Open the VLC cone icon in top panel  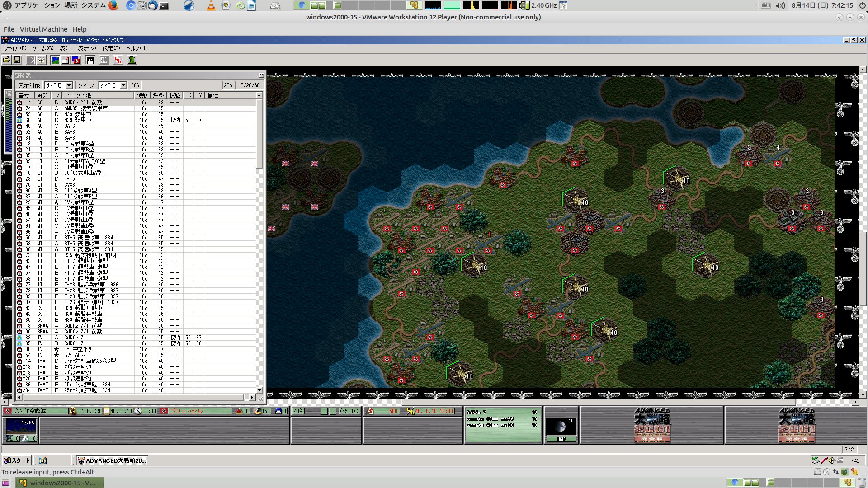pos(211,5)
